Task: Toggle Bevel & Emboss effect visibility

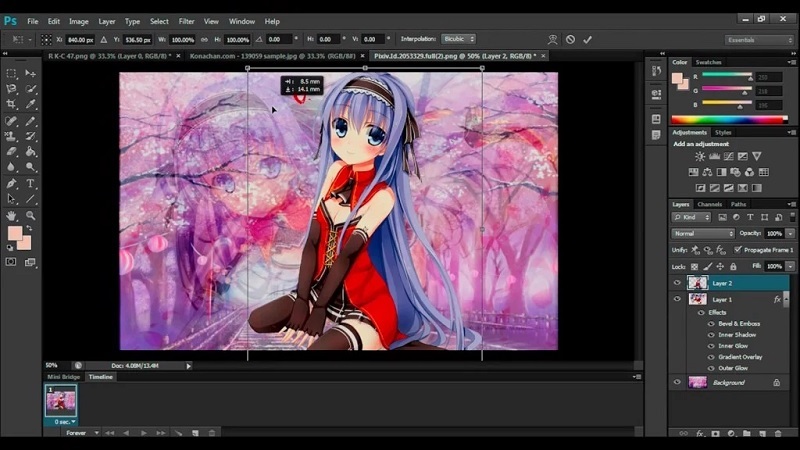Action: click(711, 324)
